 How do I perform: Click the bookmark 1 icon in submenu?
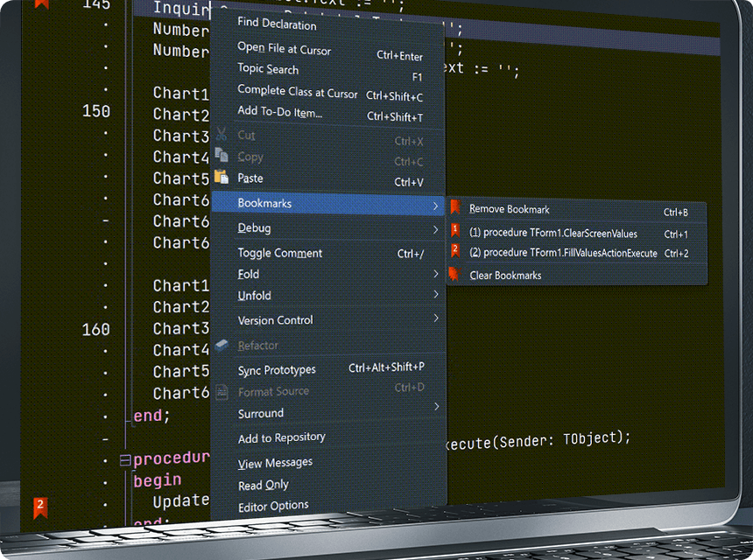click(454, 231)
